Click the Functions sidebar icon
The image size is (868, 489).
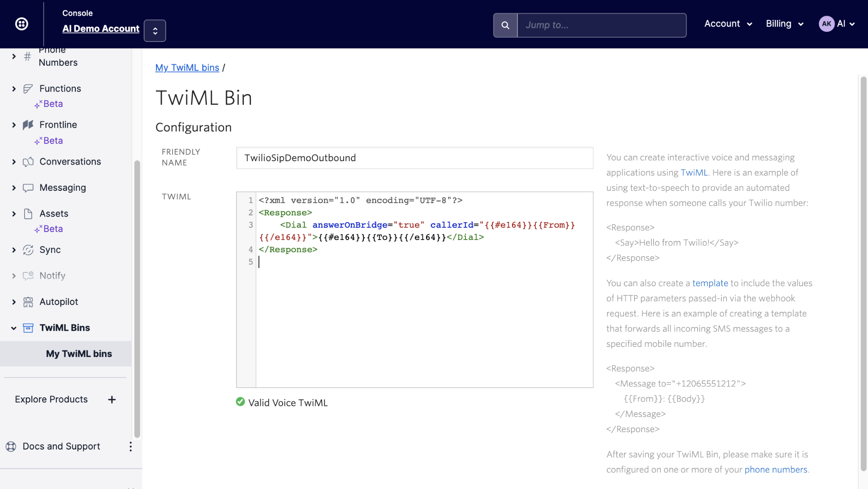pos(28,89)
